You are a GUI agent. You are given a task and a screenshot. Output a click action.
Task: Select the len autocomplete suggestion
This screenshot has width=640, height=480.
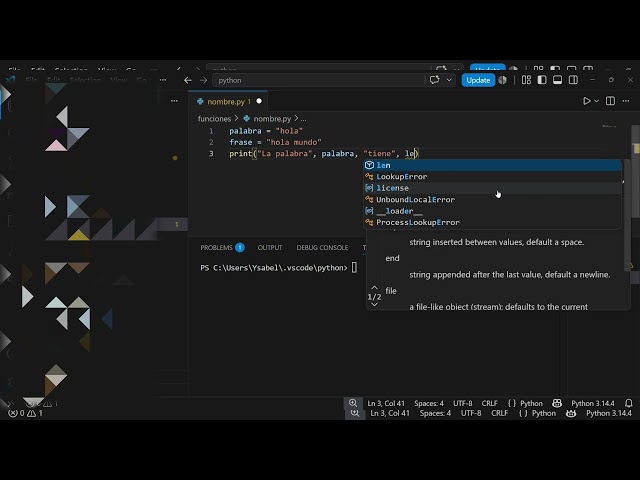[493, 165]
